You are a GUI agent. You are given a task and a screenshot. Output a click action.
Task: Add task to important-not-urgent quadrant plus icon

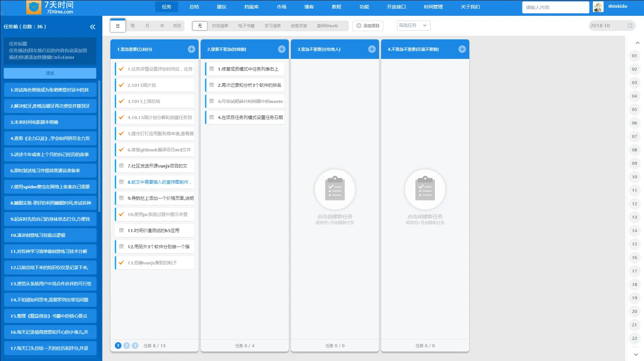coord(282,49)
